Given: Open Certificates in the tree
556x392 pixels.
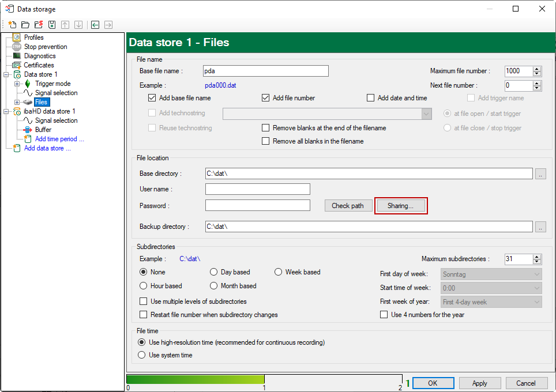Looking at the screenshot, I should tap(39, 65).
